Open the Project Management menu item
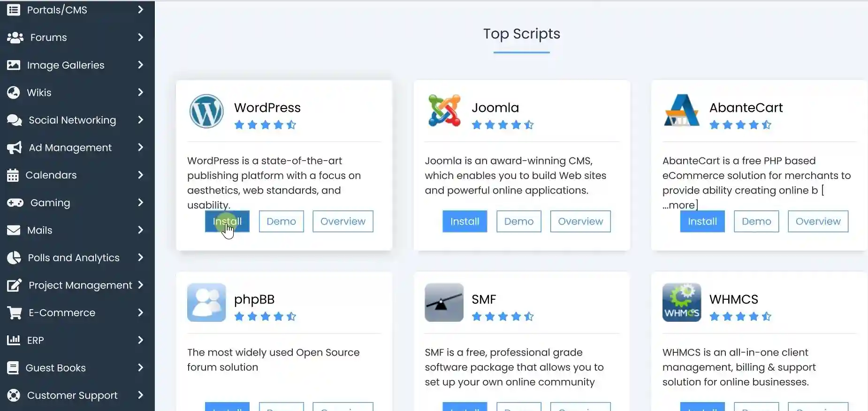This screenshot has width=868, height=411. (77, 285)
